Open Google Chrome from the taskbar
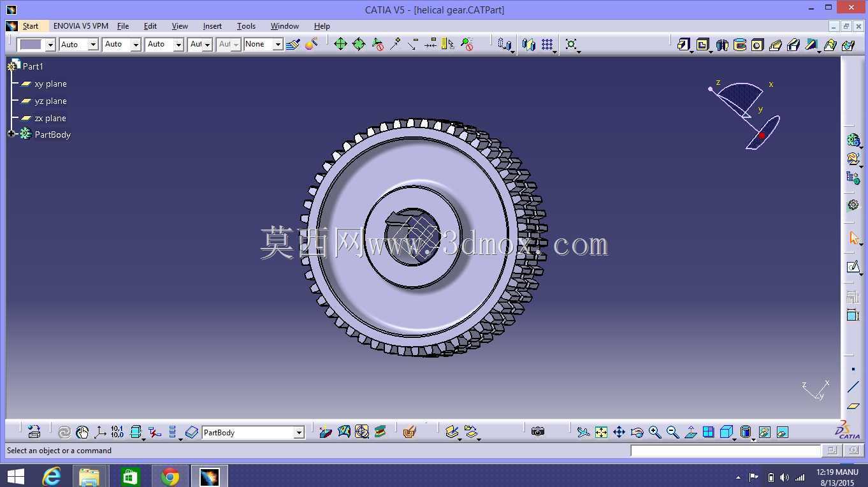Image resolution: width=868 pixels, height=487 pixels. pyautogui.click(x=170, y=476)
